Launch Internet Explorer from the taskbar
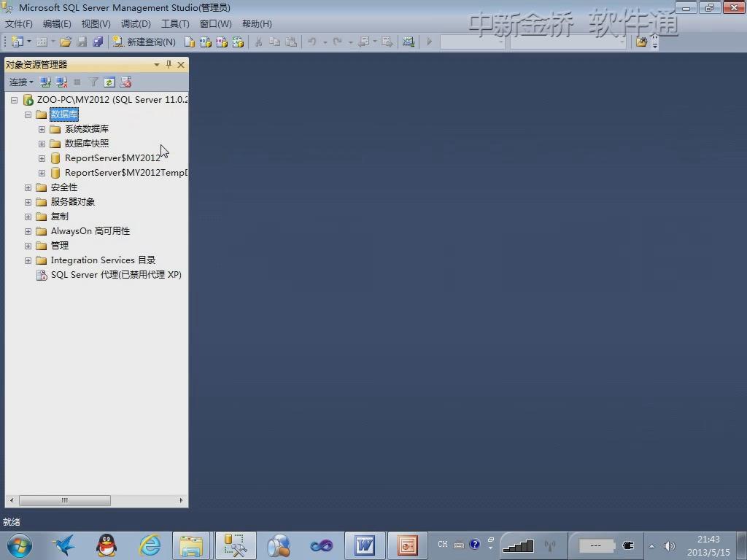The height and width of the screenshot is (560, 747). coord(150,545)
